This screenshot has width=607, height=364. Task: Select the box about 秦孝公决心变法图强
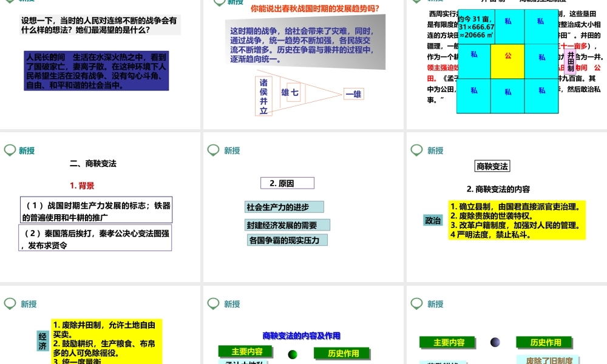click(x=95, y=238)
